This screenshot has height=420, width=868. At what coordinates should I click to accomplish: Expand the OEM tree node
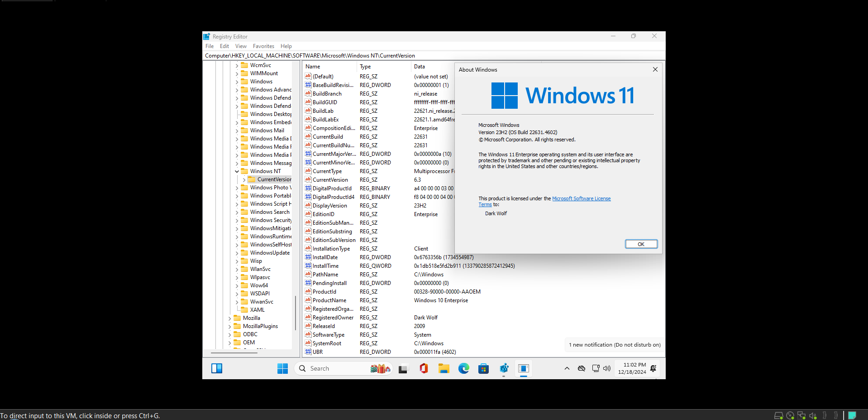(x=229, y=343)
